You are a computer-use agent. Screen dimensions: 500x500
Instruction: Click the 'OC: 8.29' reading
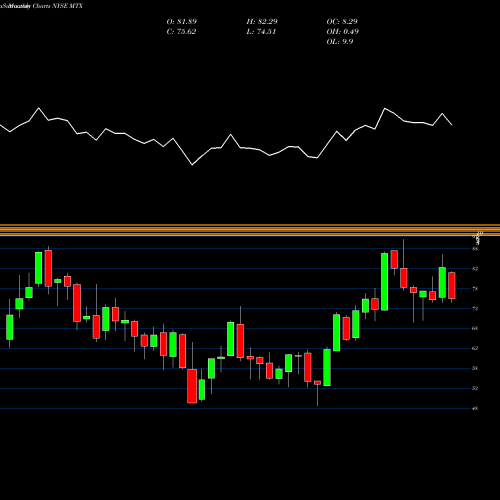342,22
